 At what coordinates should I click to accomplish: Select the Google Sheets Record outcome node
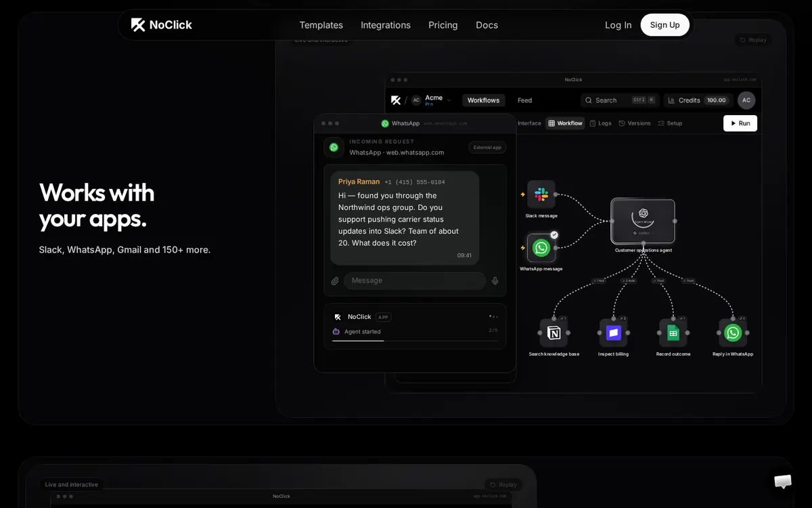[673, 333]
